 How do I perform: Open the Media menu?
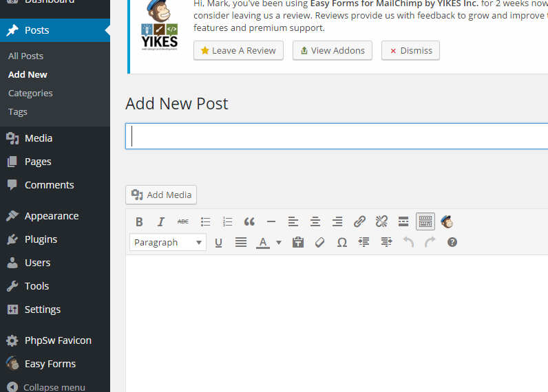tap(55, 138)
